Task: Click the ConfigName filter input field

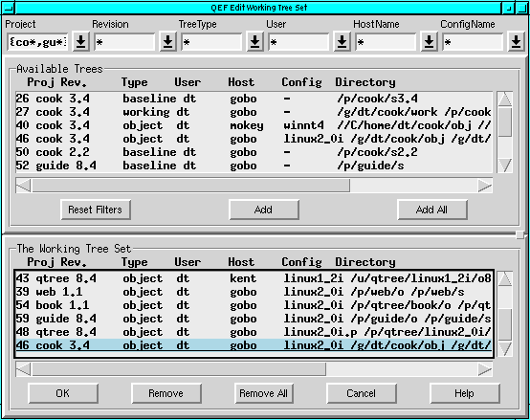Action: 473,42
